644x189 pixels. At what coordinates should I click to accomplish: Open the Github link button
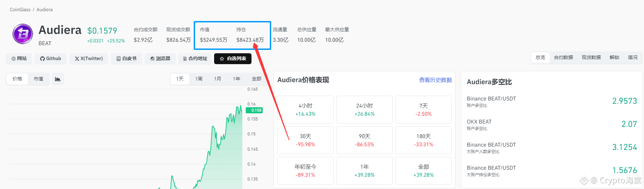coord(51,59)
